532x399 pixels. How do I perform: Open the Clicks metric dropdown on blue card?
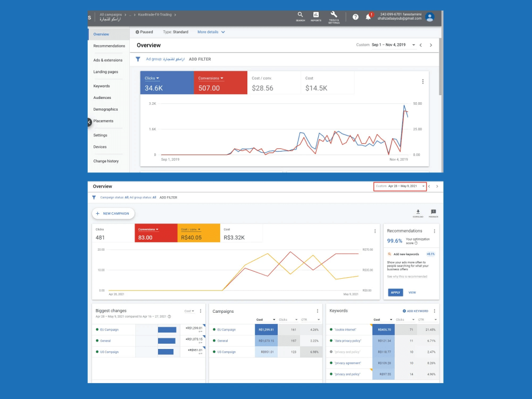[152, 78]
